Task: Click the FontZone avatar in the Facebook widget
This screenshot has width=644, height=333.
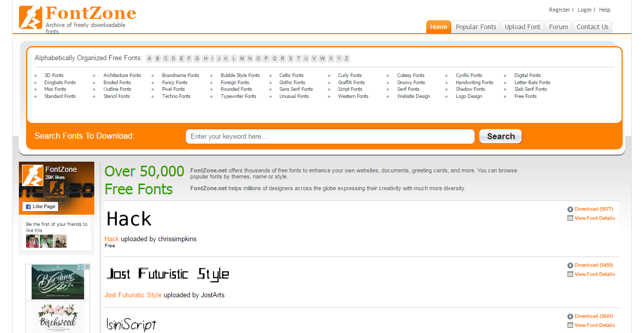Action: click(33, 175)
